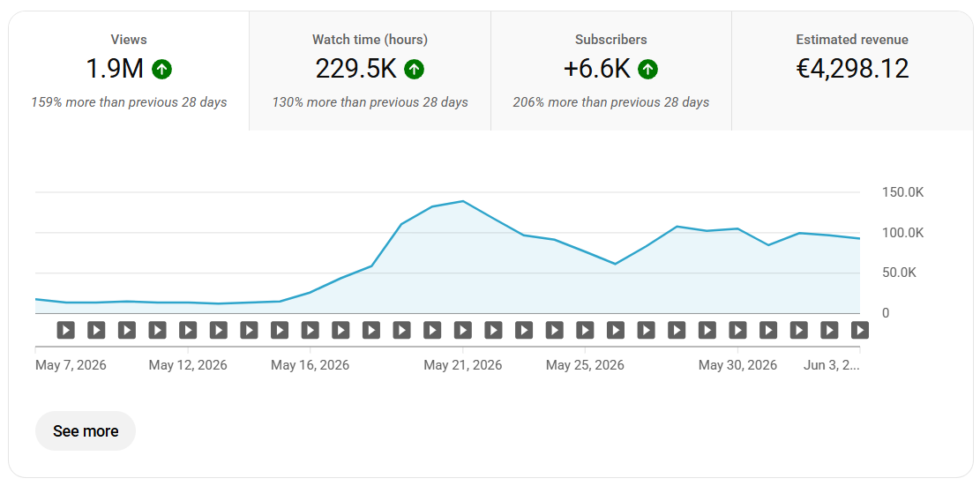The height and width of the screenshot is (486, 980).
Task: Click the May 21, 2026 date label
Action: click(462, 365)
